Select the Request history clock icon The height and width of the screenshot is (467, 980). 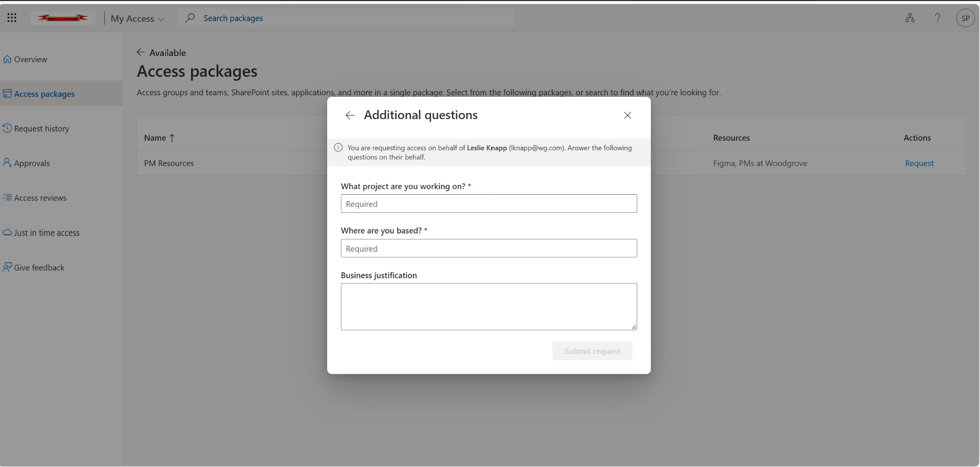point(7,128)
